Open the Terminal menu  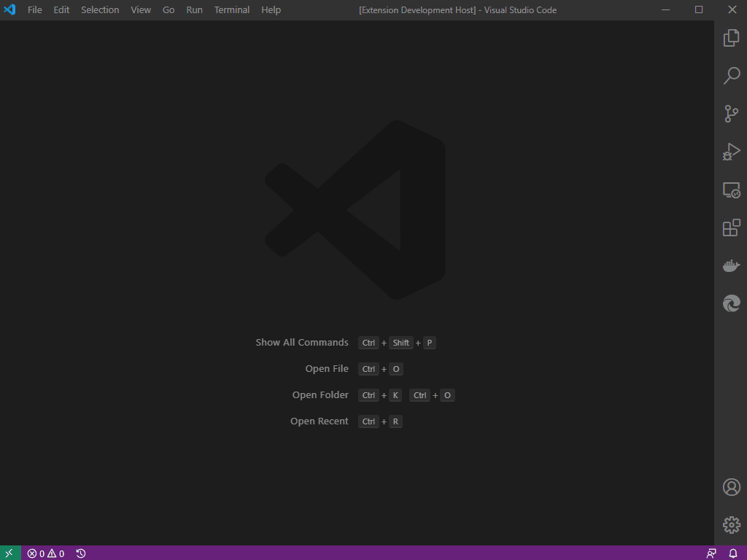point(232,10)
